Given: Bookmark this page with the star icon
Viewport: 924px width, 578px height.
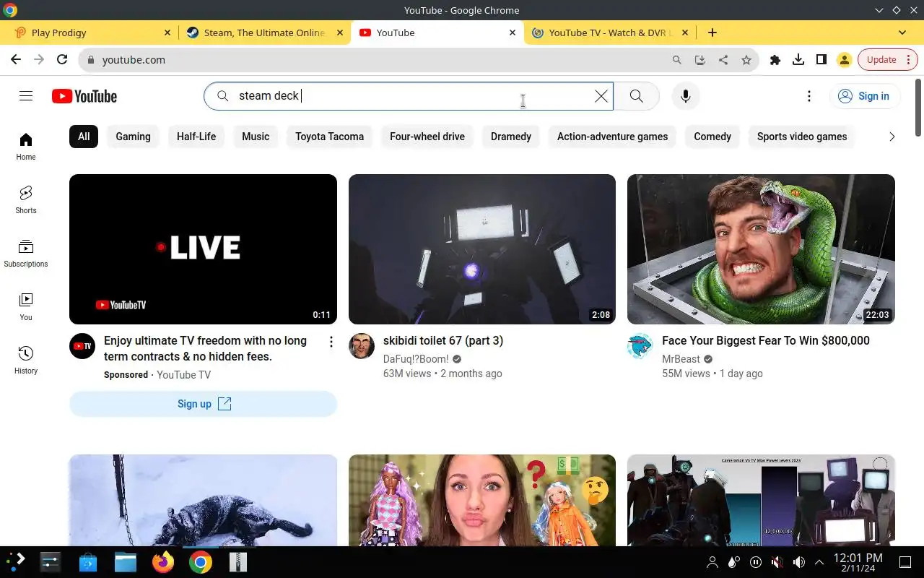Looking at the screenshot, I should coord(746,60).
